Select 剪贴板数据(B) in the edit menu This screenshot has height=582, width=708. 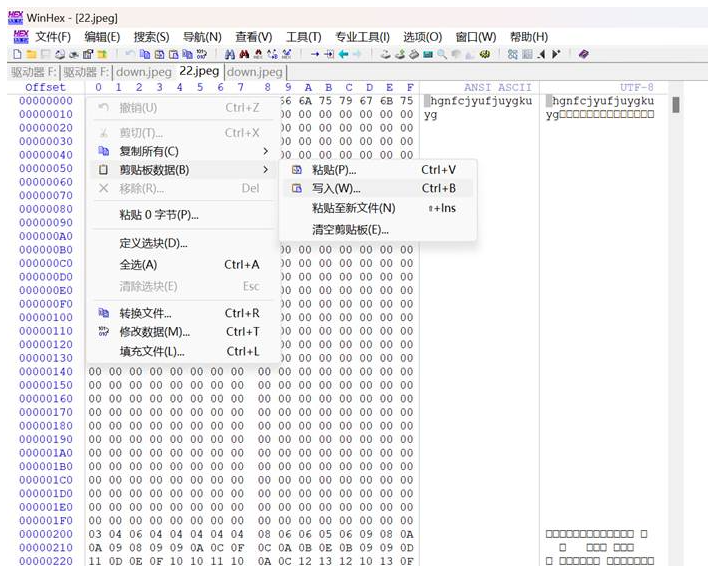pyautogui.click(x=183, y=170)
